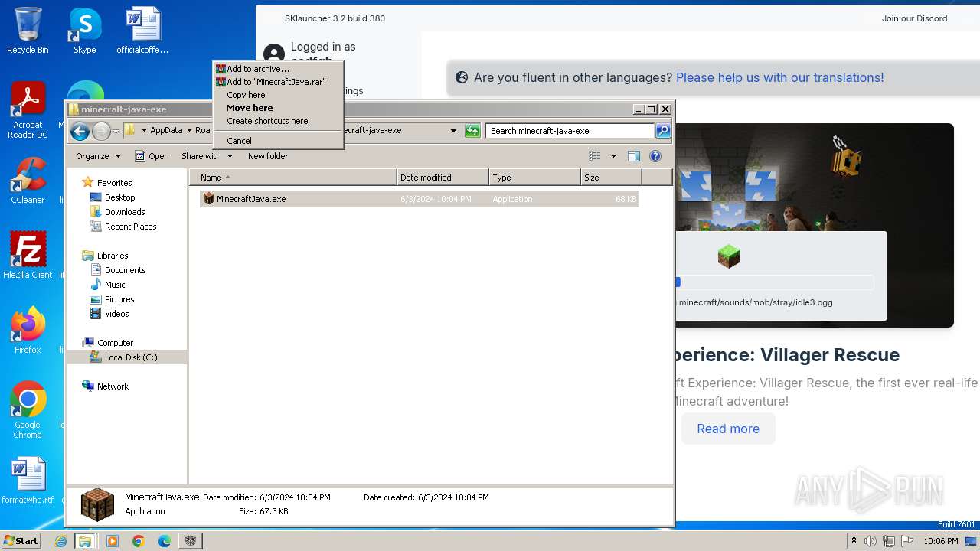
Task: Open Recent Places in navigation pane
Action: [130, 227]
